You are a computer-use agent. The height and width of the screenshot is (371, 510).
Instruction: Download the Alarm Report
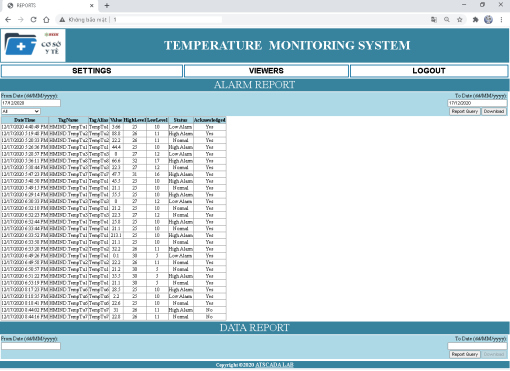pyautogui.click(x=494, y=111)
